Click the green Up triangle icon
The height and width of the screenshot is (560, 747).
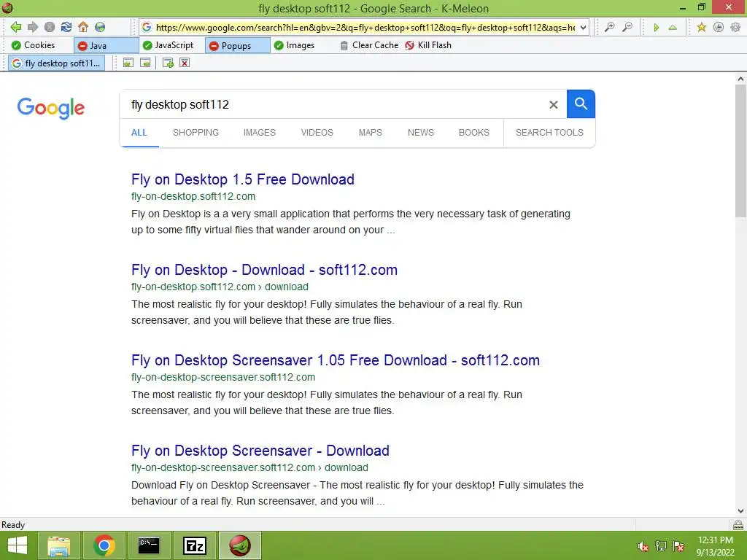coord(673,28)
